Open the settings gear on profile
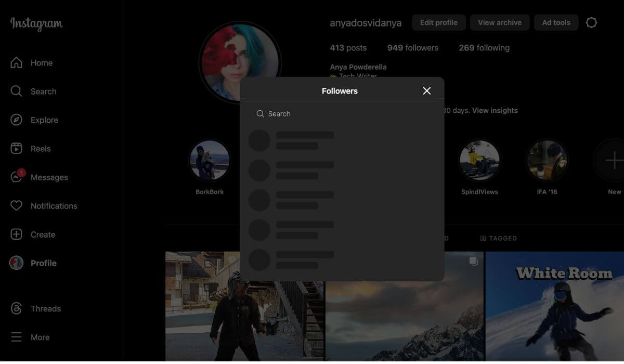 [591, 23]
